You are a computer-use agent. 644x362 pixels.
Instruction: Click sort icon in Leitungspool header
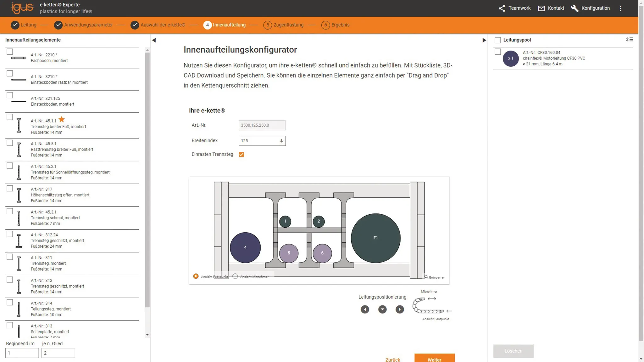pyautogui.click(x=629, y=40)
